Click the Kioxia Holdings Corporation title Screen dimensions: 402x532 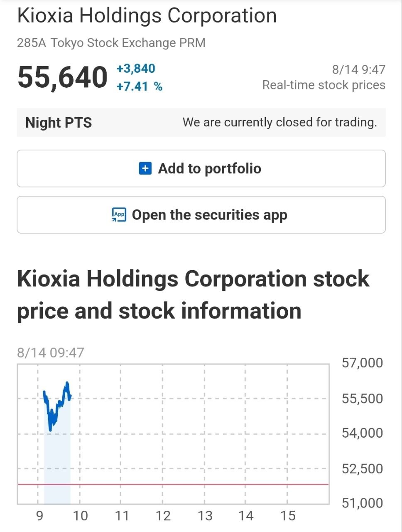(x=147, y=16)
